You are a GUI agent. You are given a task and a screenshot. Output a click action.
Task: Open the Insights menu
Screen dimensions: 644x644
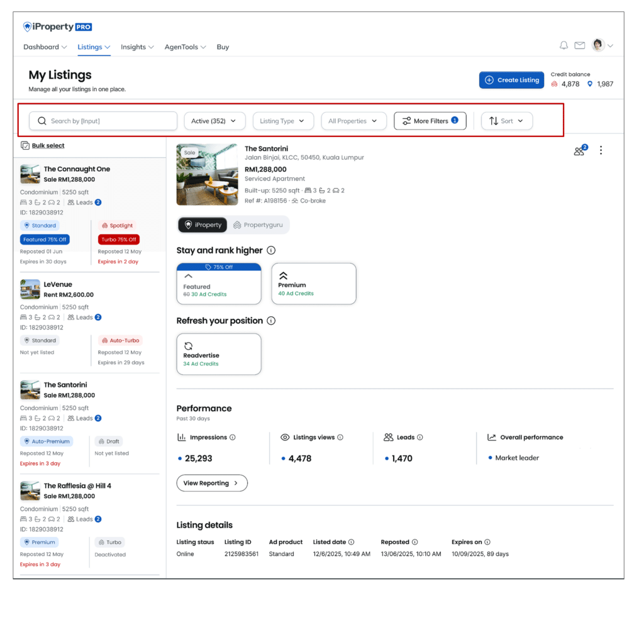pos(136,47)
